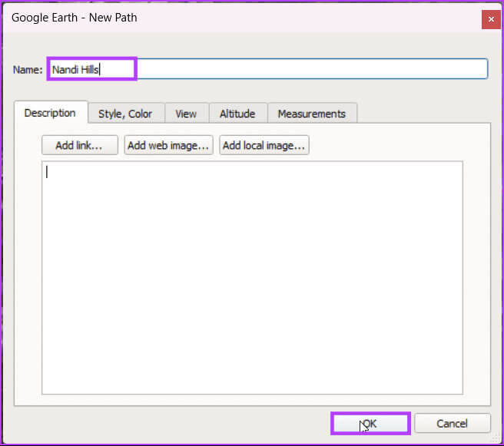Switch to the Description tab
The image size is (504, 446).
click(51, 113)
